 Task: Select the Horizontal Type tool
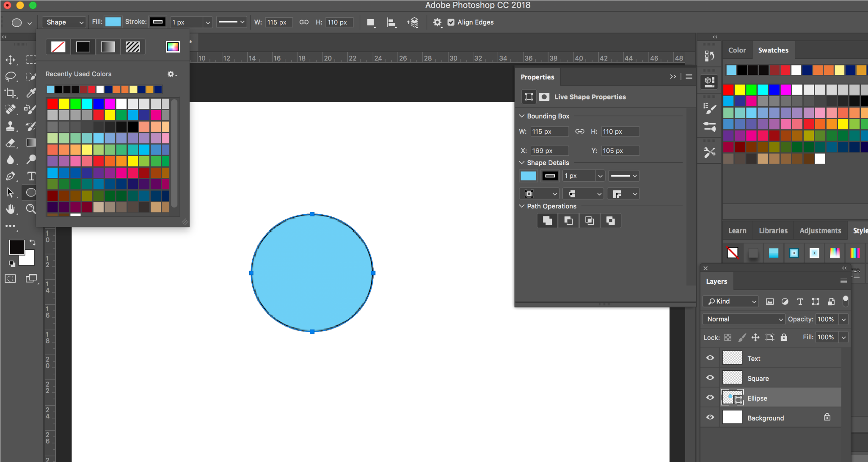31,176
